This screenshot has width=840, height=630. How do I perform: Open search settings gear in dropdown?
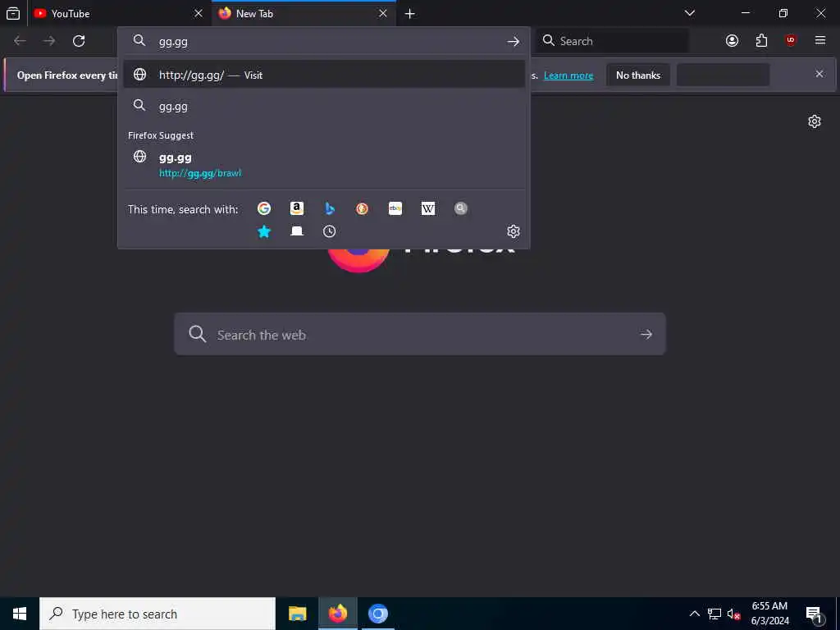[514, 231]
